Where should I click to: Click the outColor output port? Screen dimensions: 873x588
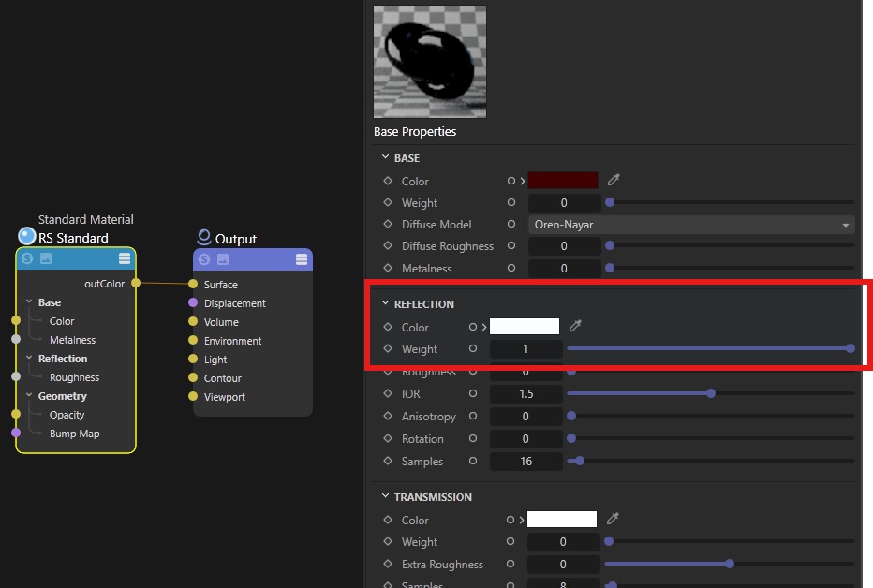click(136, 283)
